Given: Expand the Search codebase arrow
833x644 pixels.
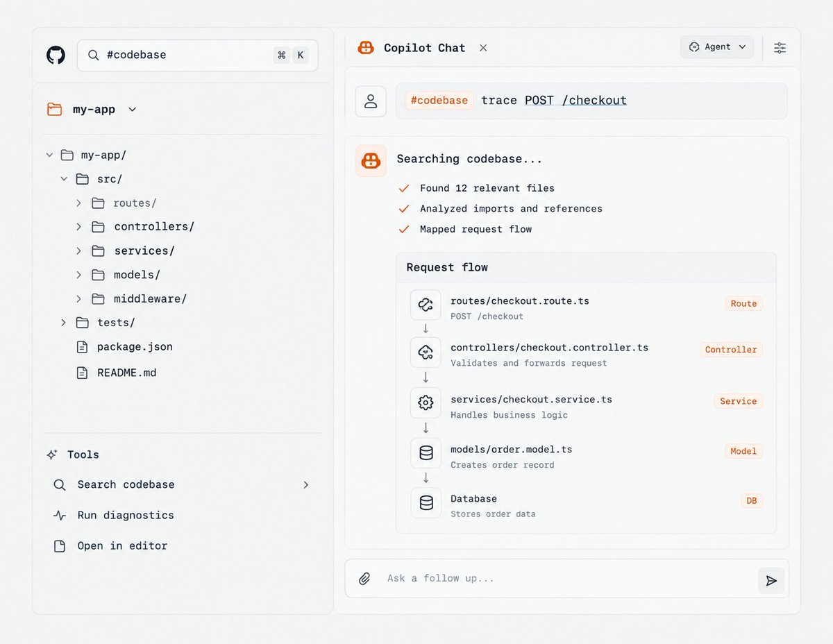Looking at the screenshot, I should [306, 484].
